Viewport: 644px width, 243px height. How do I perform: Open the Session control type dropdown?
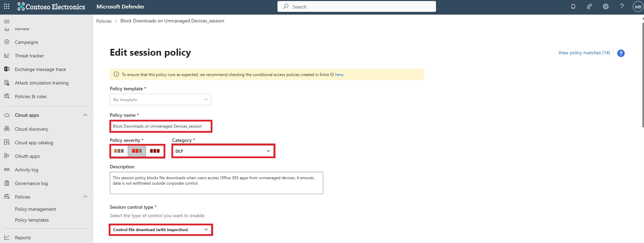[x=161, y=230]
